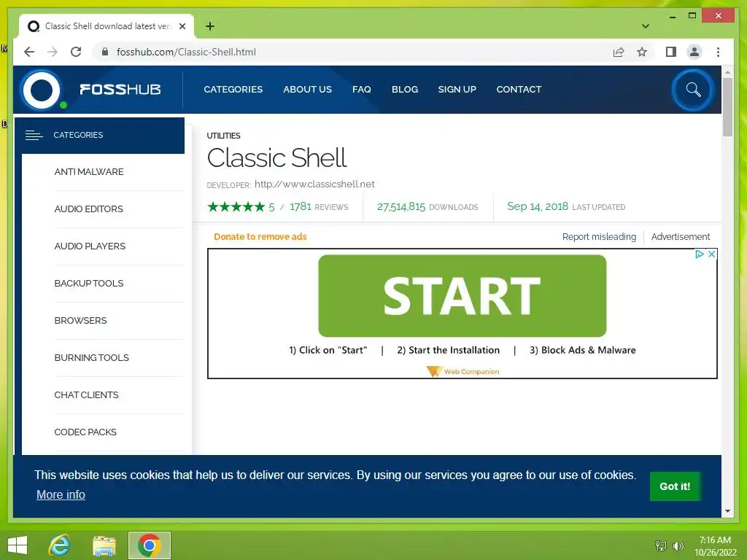Open FAQ in navigation
This screenshot has width=747, height=560.
[362, 90]
